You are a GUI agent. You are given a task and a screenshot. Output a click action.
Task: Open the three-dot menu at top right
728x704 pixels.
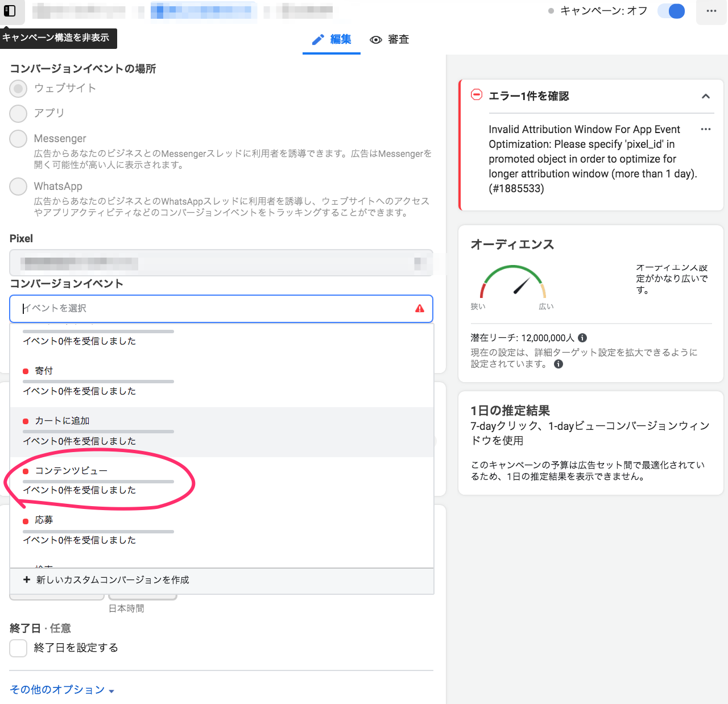[712, 11]
